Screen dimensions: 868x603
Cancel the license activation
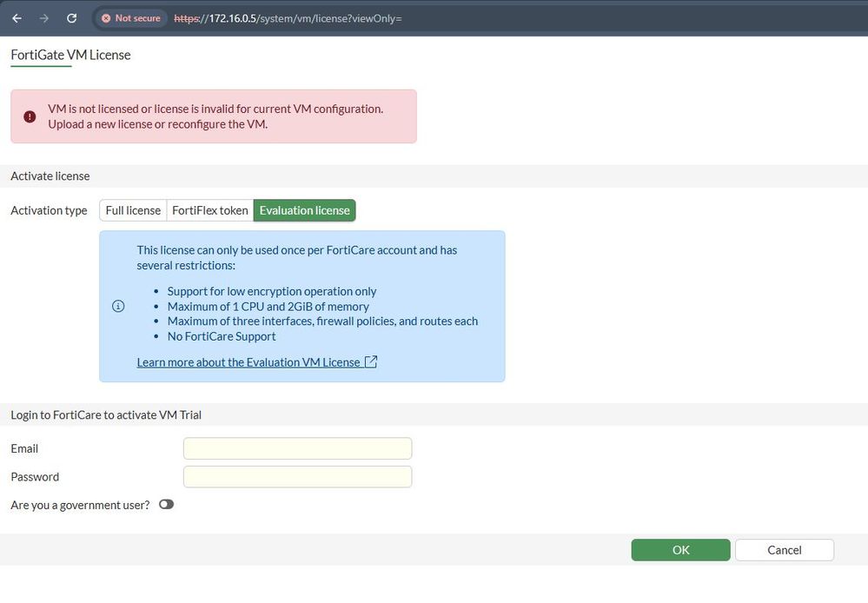click(784, 550)
